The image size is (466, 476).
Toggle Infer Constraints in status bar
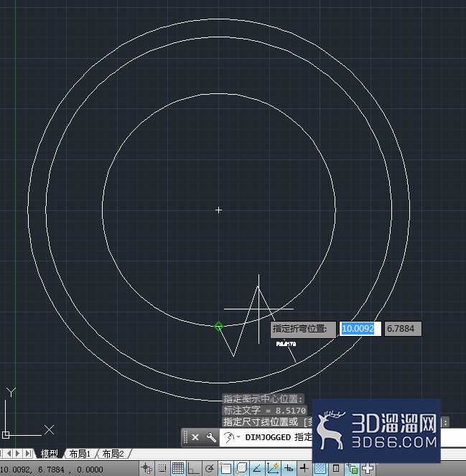pyautogui.click(x=147, y=468)
